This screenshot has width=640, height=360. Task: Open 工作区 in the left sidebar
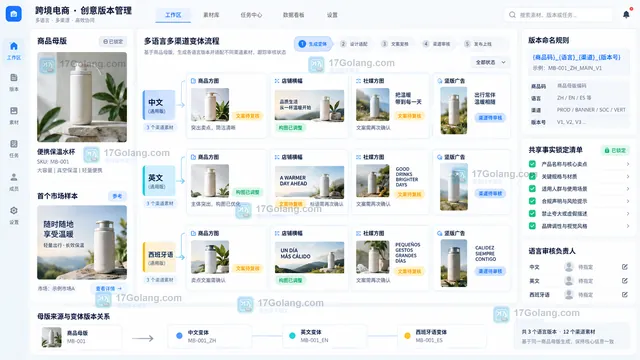(x=14, y=51)
